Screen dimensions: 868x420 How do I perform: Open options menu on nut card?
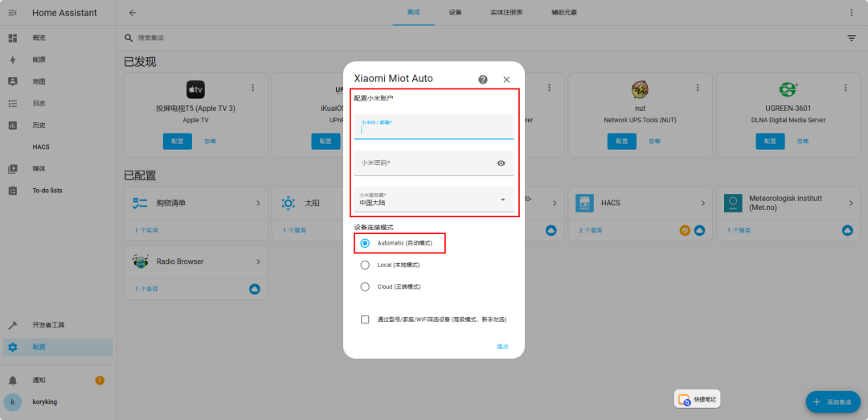click(698, 88)
